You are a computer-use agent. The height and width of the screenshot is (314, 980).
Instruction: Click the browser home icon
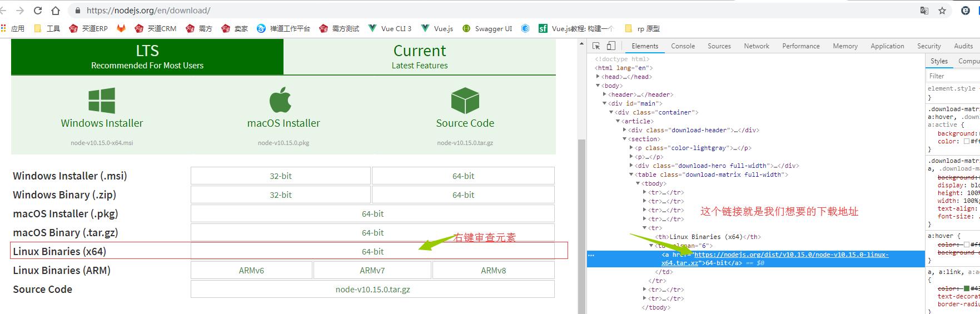[x=56, y=11]
